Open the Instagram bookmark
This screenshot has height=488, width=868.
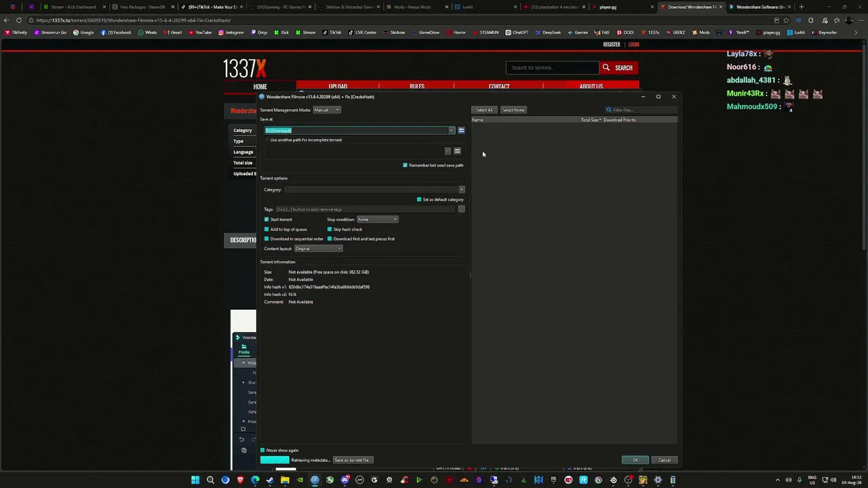pos(231,33)
